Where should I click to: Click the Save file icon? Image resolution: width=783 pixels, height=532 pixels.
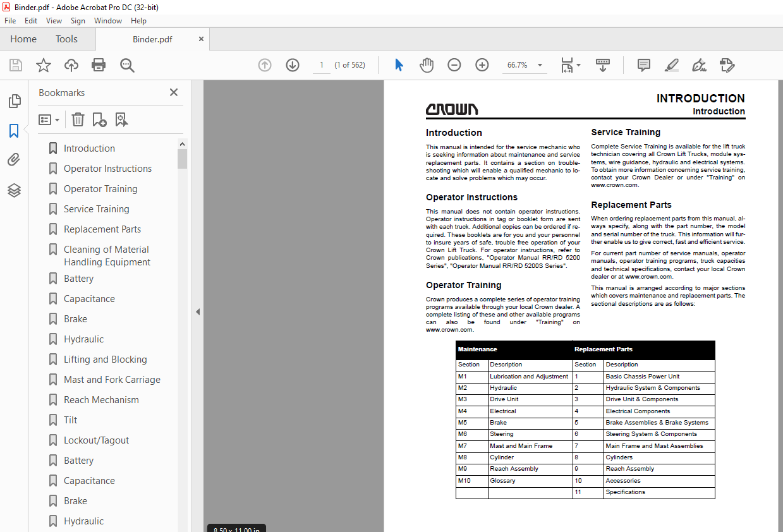(x=16, y=65)
